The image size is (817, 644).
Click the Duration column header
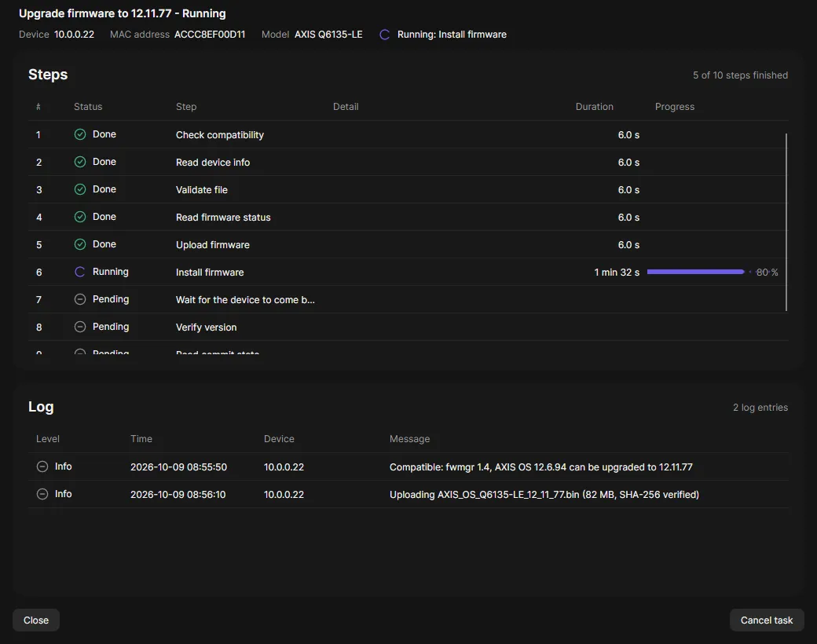(x=594, y=106)
